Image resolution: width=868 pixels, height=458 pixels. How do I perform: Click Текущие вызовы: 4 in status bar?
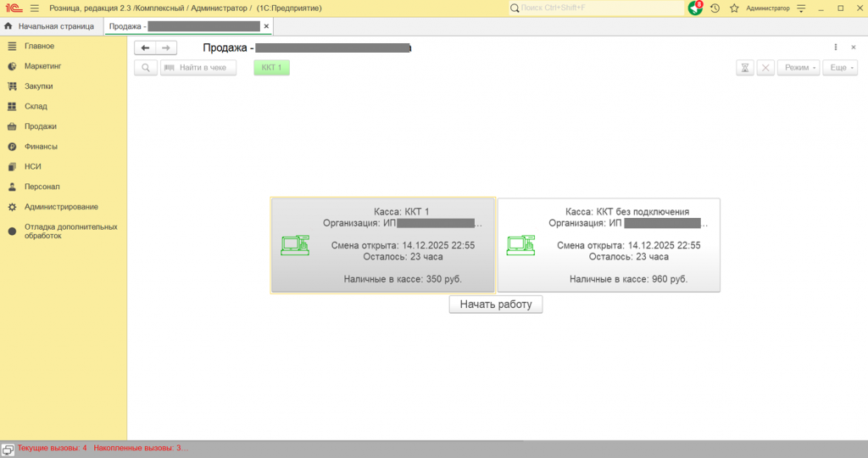52,448
